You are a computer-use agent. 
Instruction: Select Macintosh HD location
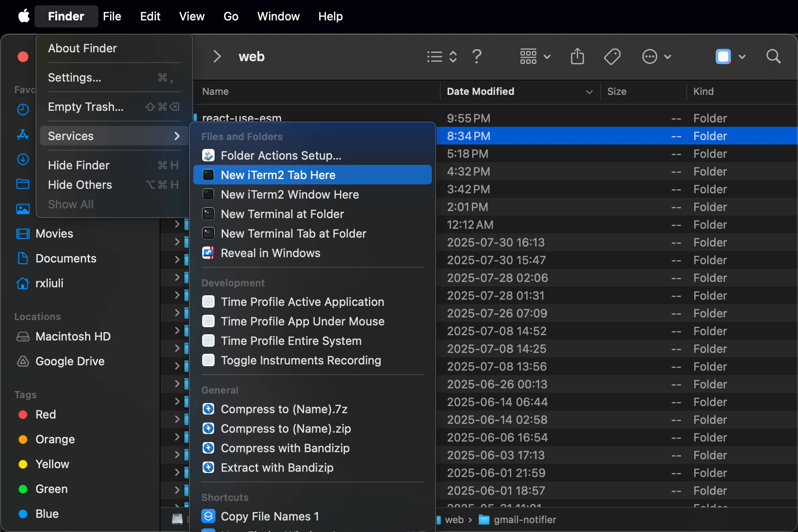tap(63, 336)
